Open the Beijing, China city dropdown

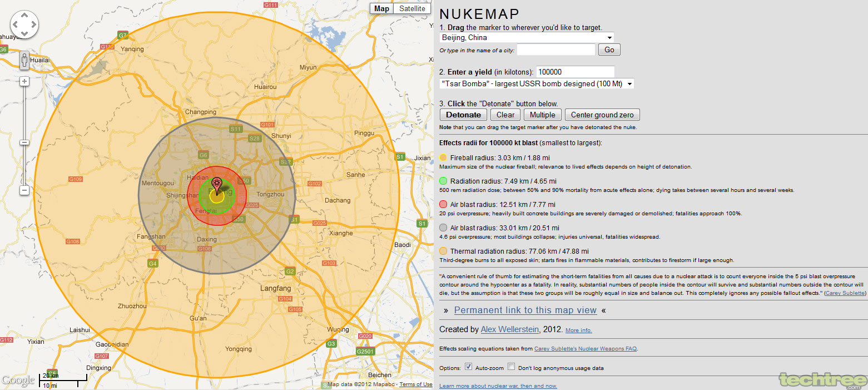point(527,38)
